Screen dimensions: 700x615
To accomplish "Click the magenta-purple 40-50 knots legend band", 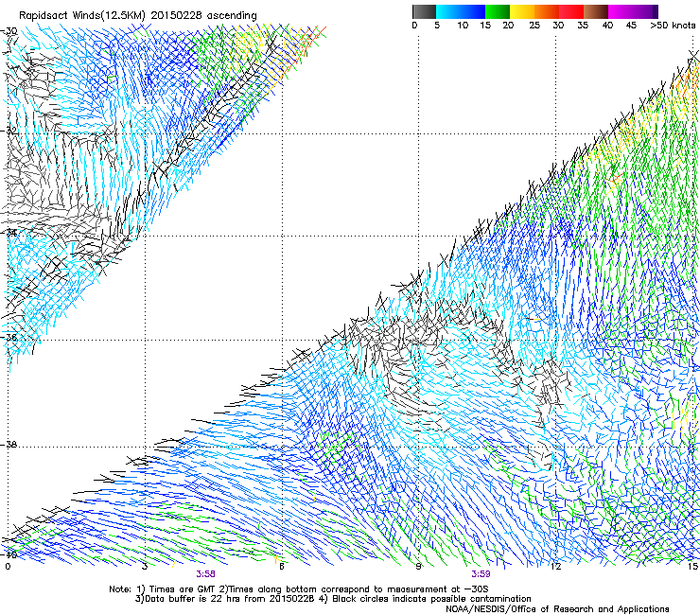I will [633, 11].
